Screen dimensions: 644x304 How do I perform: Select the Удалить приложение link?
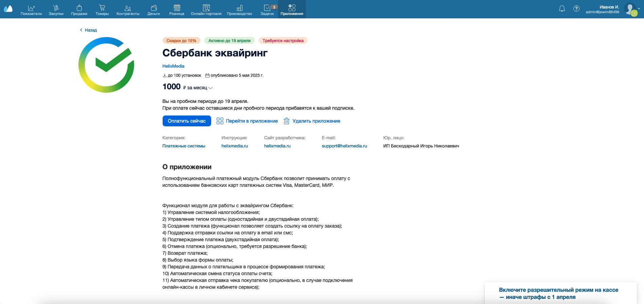(316, 121)
